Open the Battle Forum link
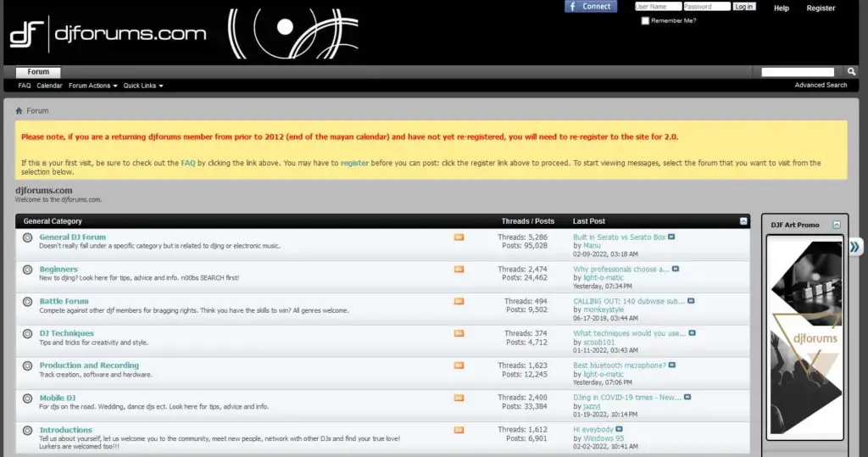Viewport: 868px width, 457px height. [64, 301]
